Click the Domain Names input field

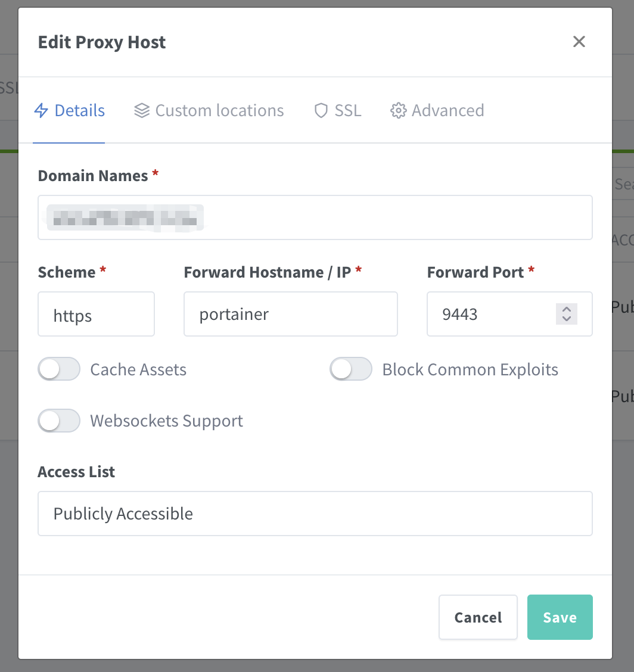point(315,217)
